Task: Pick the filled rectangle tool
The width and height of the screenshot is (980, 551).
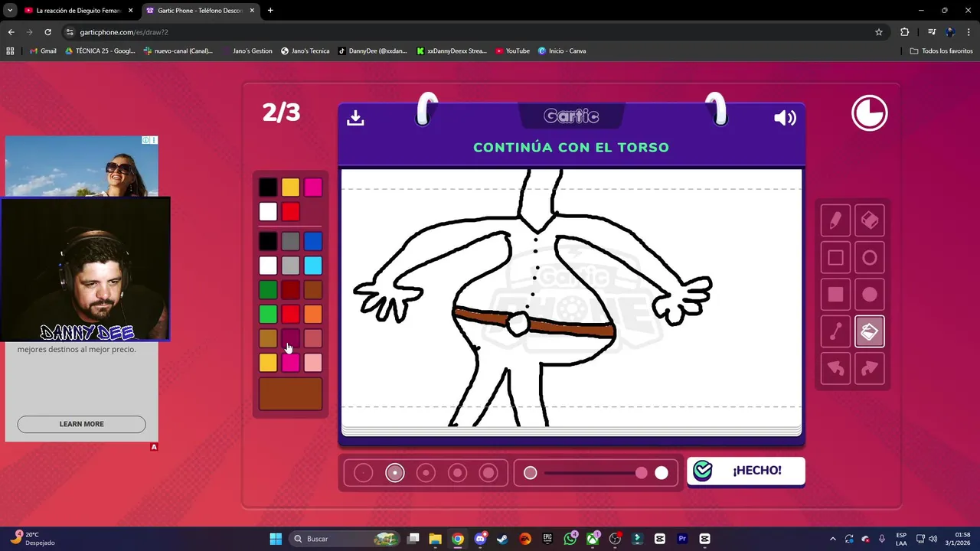Action: (835, 295)
